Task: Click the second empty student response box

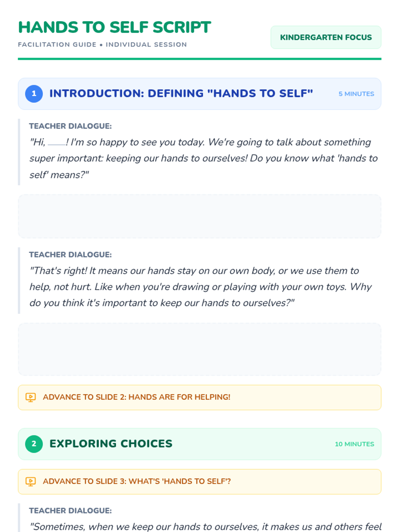Action: [199, 349]
